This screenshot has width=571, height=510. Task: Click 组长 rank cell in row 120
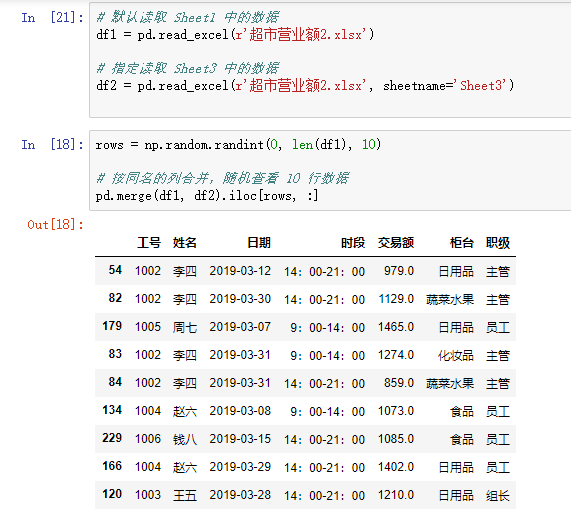click(498, 495)
